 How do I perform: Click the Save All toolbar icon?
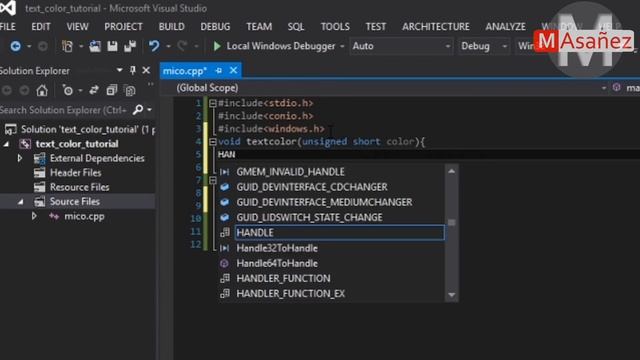coord(130,46)
